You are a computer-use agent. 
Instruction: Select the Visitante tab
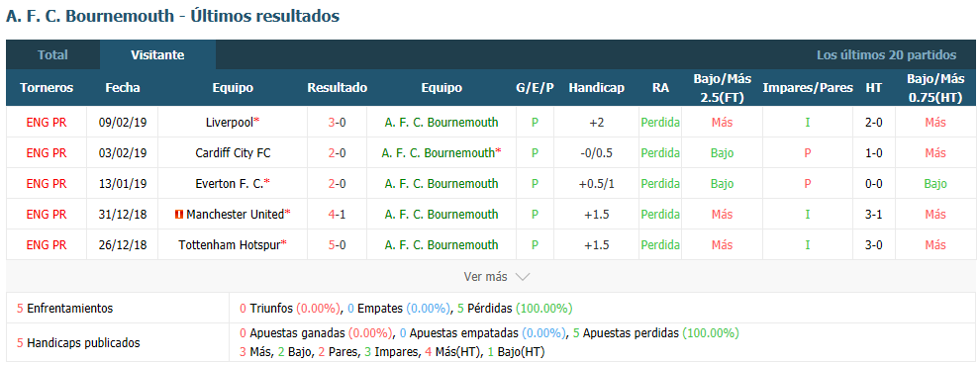click(157, 55)
